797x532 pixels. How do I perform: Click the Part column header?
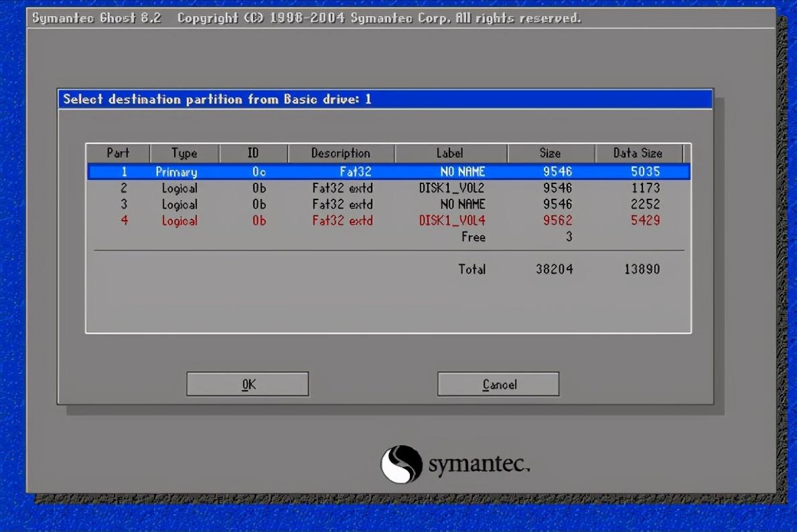118,153
